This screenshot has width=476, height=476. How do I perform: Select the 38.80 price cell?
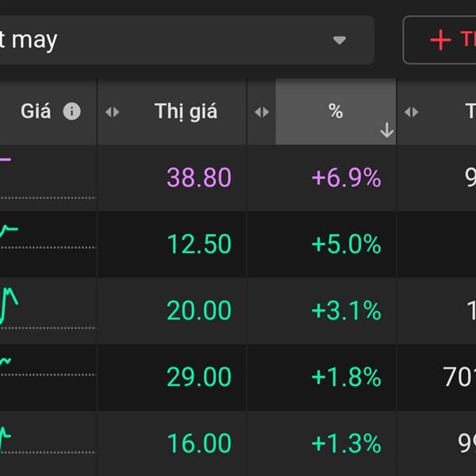pos(198,178)
